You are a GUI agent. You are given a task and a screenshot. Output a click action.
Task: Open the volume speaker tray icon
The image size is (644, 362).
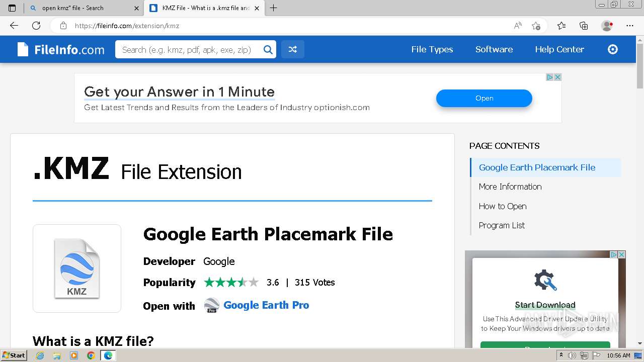572,355
